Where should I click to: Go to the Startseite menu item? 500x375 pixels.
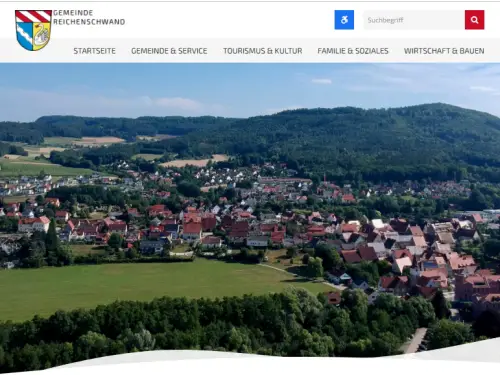[x=94, y=51]
